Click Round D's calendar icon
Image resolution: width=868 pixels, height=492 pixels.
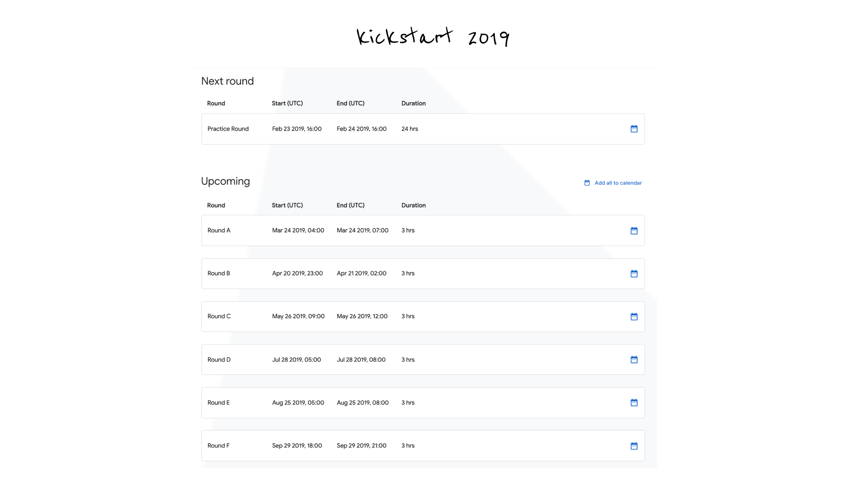(634, 359)
